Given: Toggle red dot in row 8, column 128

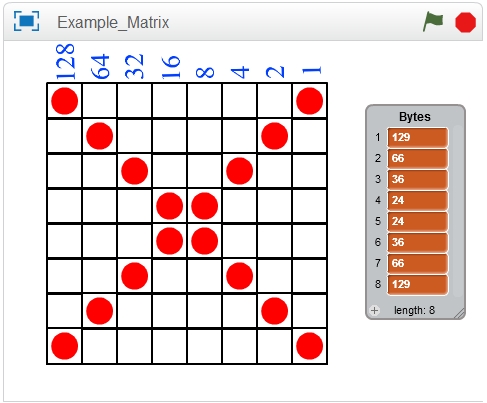Looking at the screenshot, I should click(65, 346).
